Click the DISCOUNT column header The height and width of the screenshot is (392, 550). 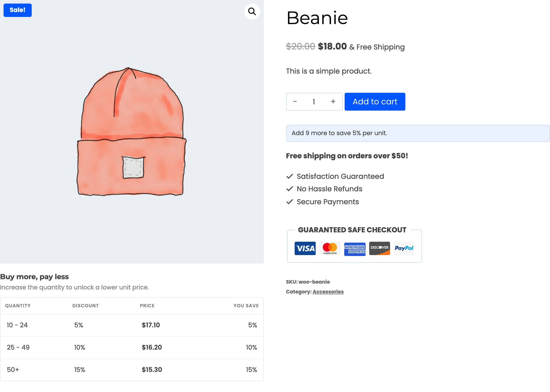(85, 305)
